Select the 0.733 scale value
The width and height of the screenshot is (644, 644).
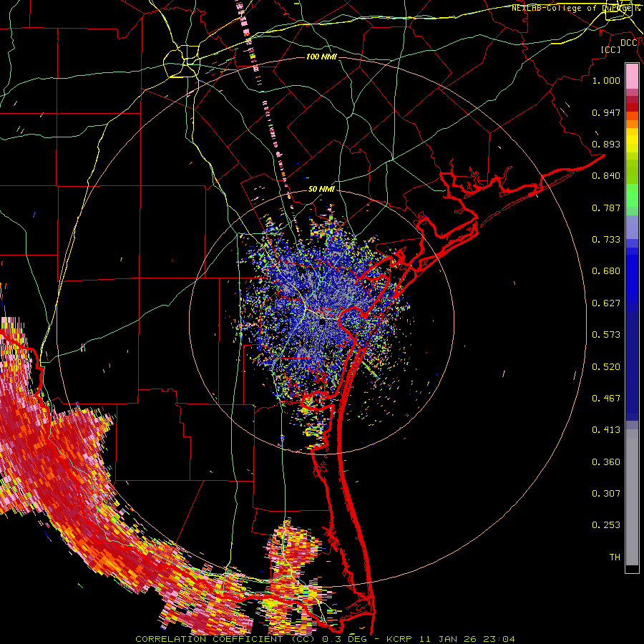[606, 240]
